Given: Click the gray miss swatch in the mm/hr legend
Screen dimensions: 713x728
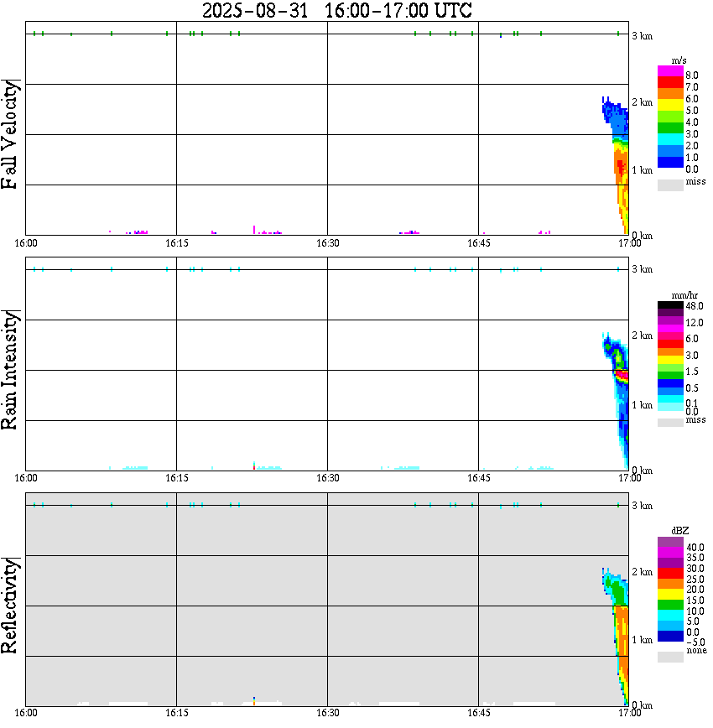Looking at the screenshot, I should [670, 423].
